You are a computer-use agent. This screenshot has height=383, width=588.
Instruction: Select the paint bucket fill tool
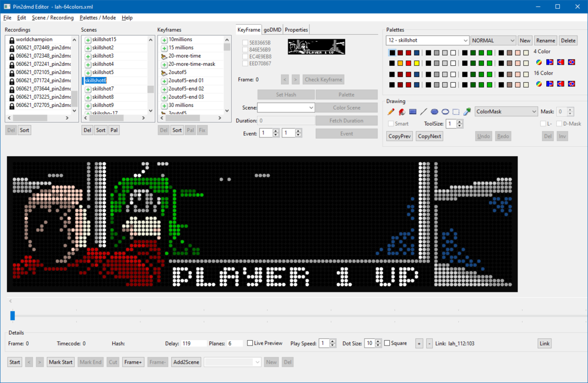click(x=402, y=112)
